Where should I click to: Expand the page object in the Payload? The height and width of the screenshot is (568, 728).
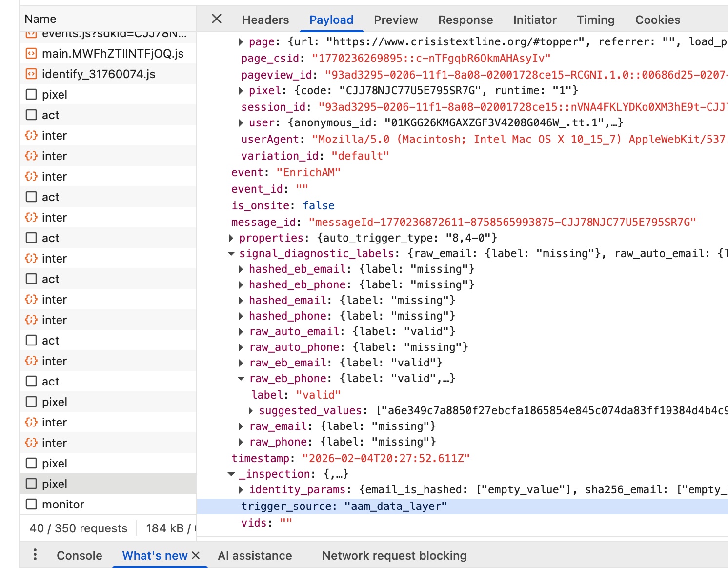[x=241, y=41]
